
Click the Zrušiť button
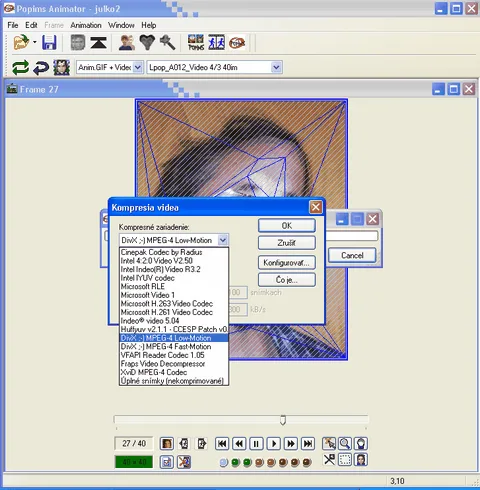coord(287,243)
